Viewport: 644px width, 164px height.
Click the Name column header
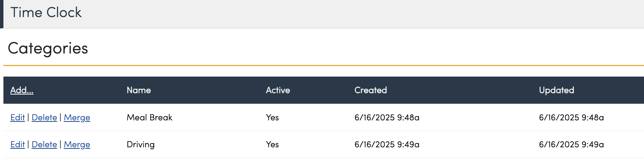[x=139, y=90]
